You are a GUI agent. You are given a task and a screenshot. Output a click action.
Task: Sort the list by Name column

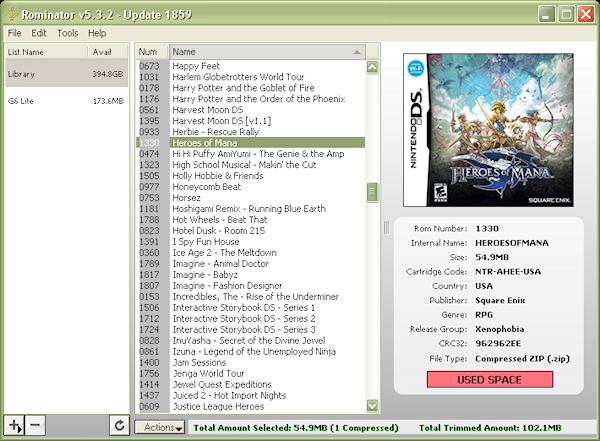pos(266,51)
